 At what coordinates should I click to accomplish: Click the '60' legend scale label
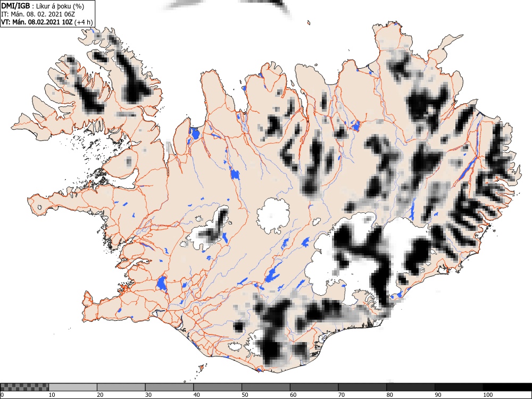293,395
